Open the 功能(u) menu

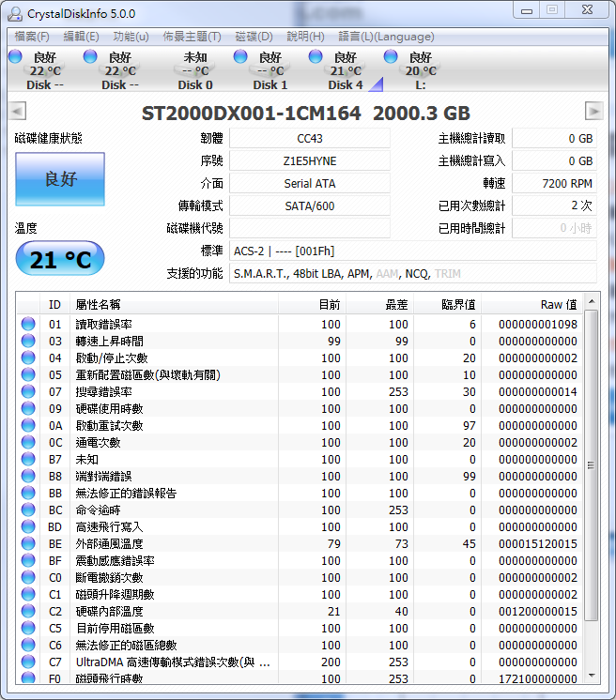click(131, 37)
